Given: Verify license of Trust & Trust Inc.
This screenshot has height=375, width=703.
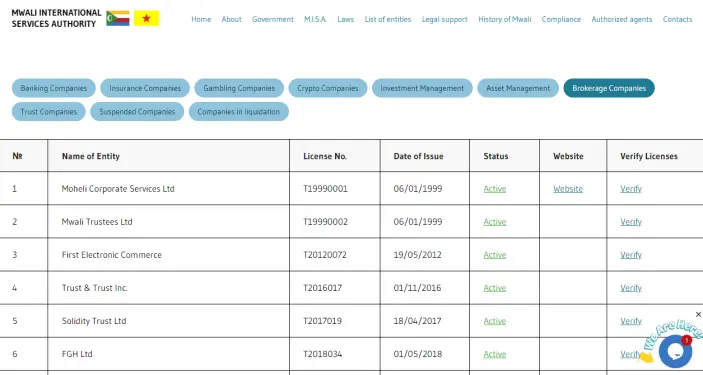Looking at the screenshot, I should pyautogui.click(x=631, y=288).
